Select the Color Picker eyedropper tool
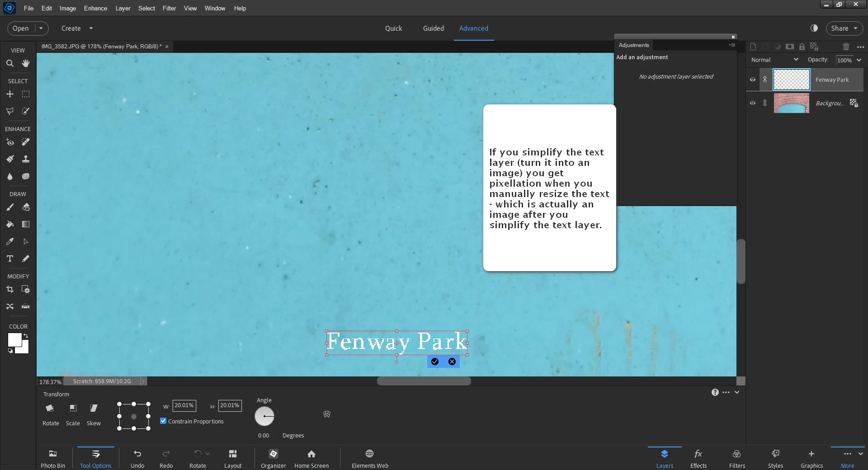The image size is (868, 470). pos(10,241)
